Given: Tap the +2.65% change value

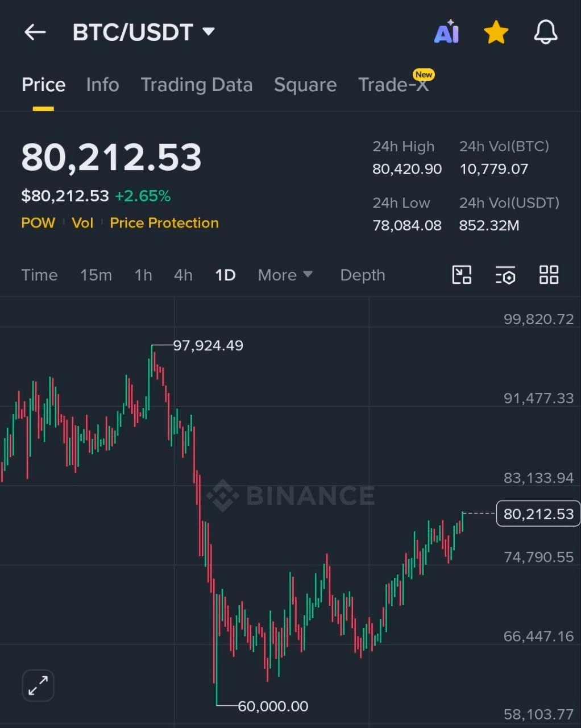Looking at the screenshot, I should point(143,196).
